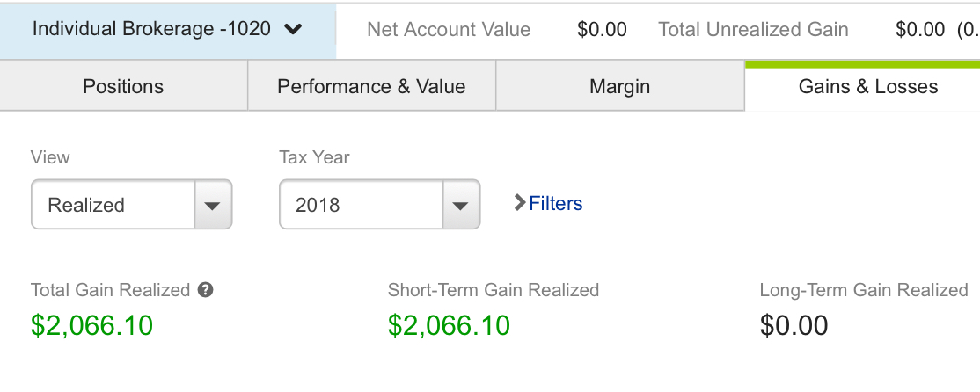Click the Short-Term Gain Realized green amount
This screenshot has width=980, height=392.
tap(449, 325)
